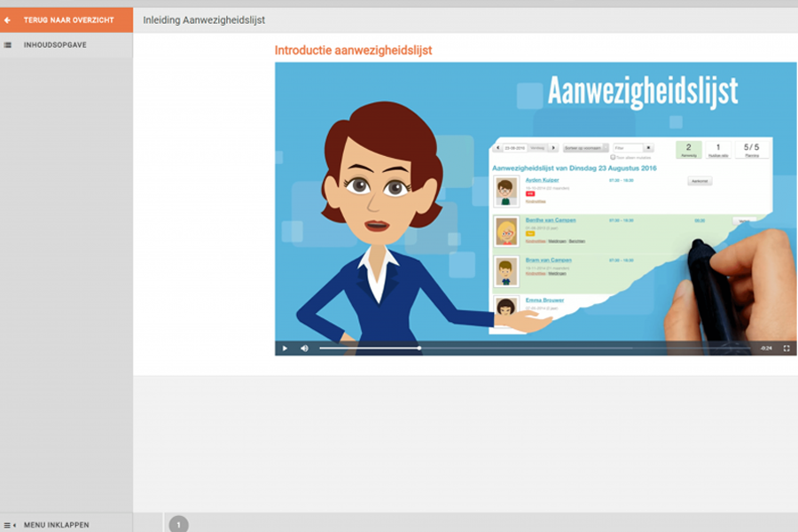Click next date arrow in attendance list
The image size is (798, 532).
(x=554, y=148)
